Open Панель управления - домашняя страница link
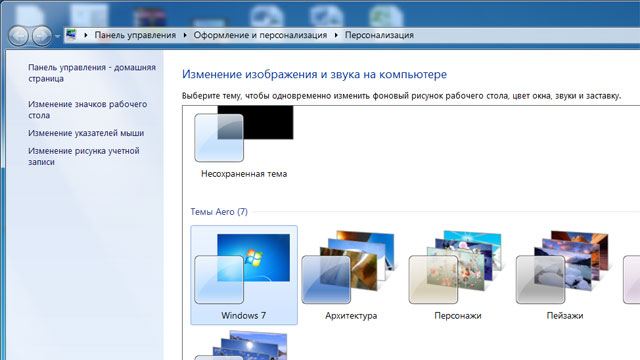640x360 pixels. point(92,73)
